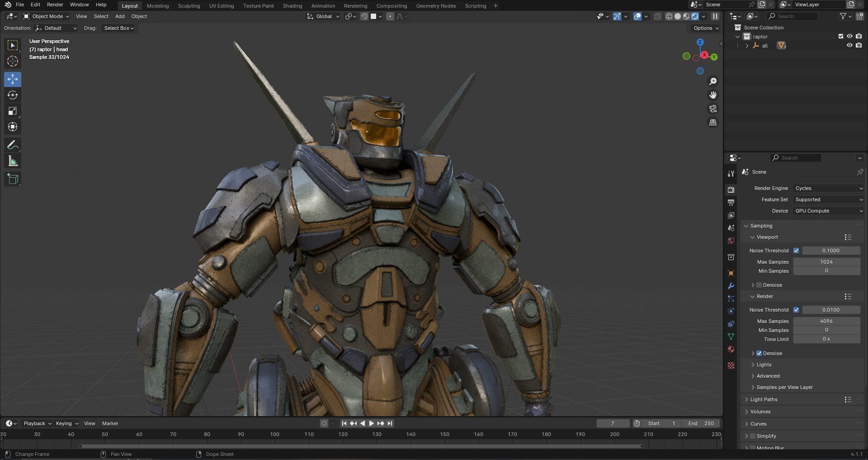Switch to the Modeling workspace tab

point(158,6)
